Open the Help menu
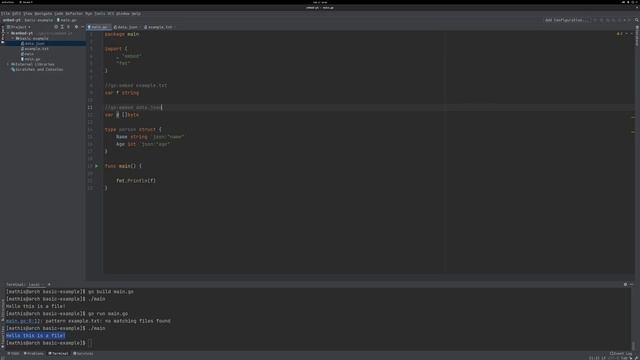This screenshot has height=360, width=640. [x=136, y=13]
